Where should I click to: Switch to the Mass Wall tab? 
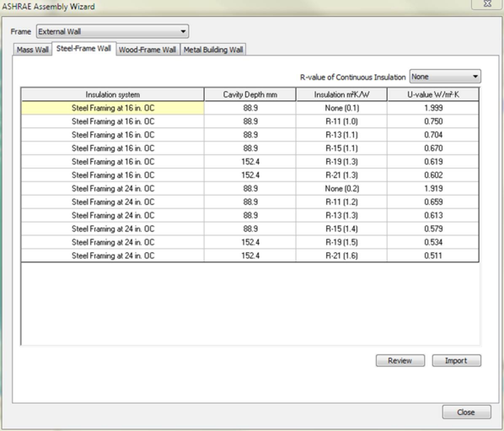[x=33, y=50]
